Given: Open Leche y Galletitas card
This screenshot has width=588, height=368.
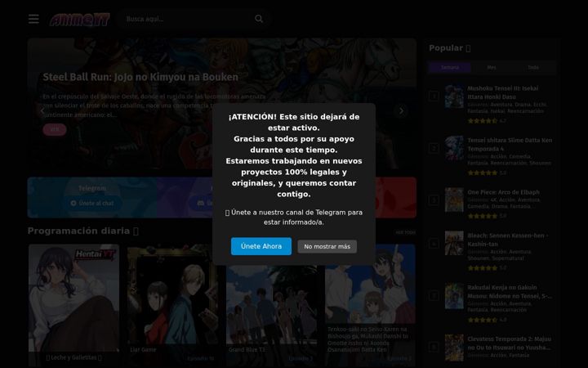Looking at the screenshot, I should 73,305.
